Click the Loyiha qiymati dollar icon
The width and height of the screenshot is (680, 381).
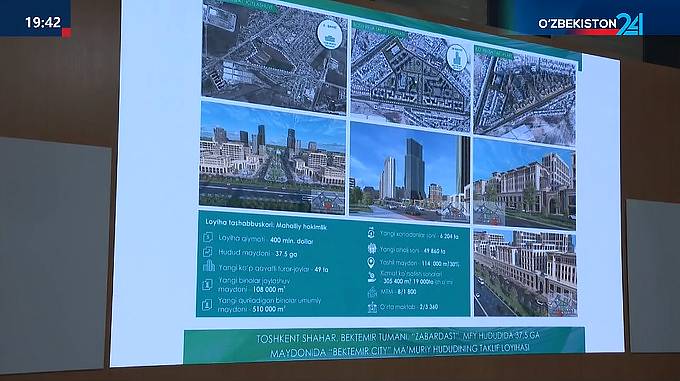click(x=208, y=238)
